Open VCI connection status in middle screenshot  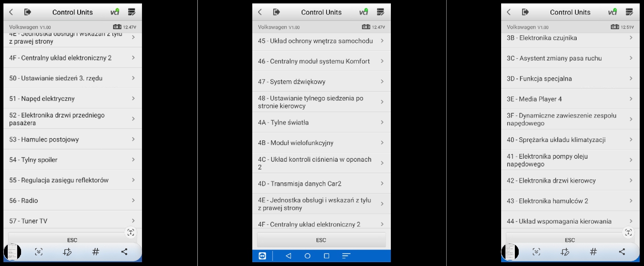pyautogui.click(x=363, y=12)
